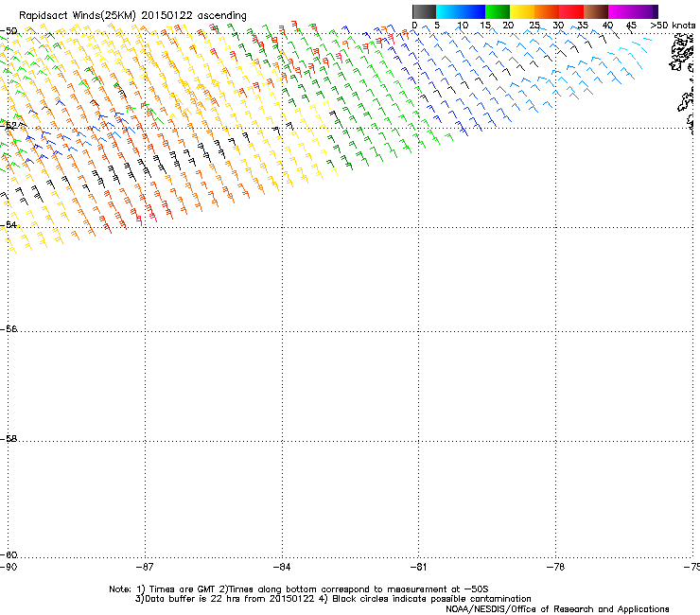Click the gray 0-5 knots color swatch
Screen dimensions: 700x615
click(x=424, y=11)
